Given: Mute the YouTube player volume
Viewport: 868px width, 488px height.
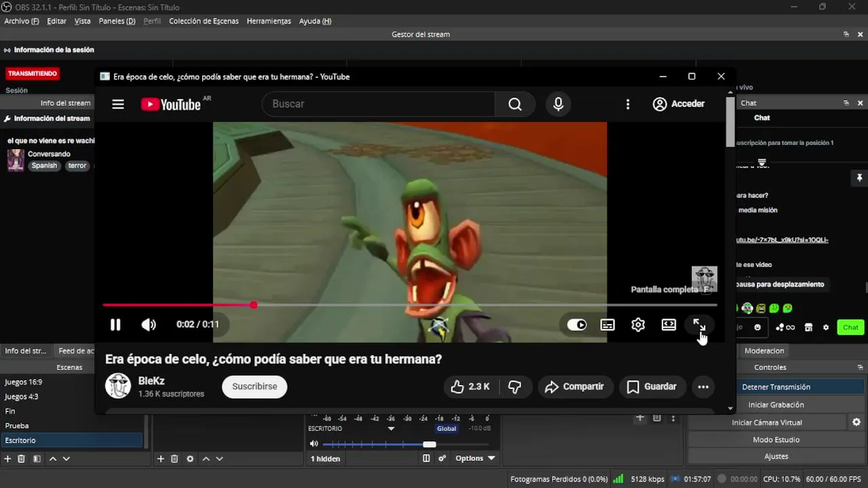Looking at the screenshot, I should 149,325.
